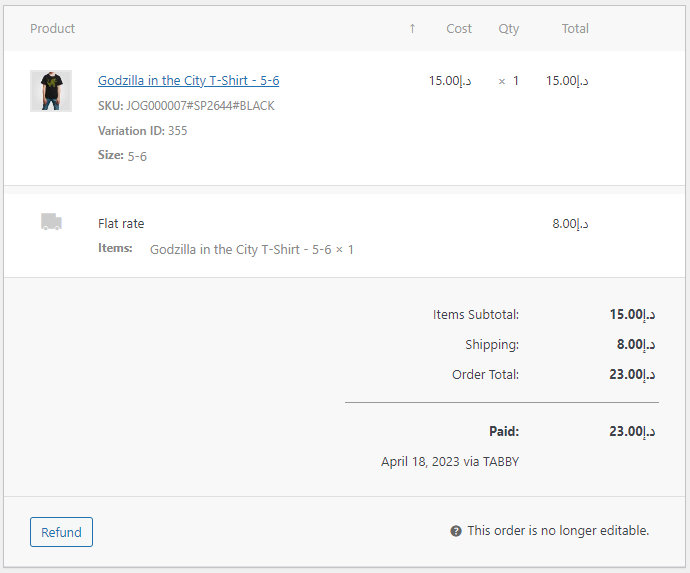Click the Paid amount value
Image resolution: width=690 pixels, height=573 pixels.
pos(632,432)
